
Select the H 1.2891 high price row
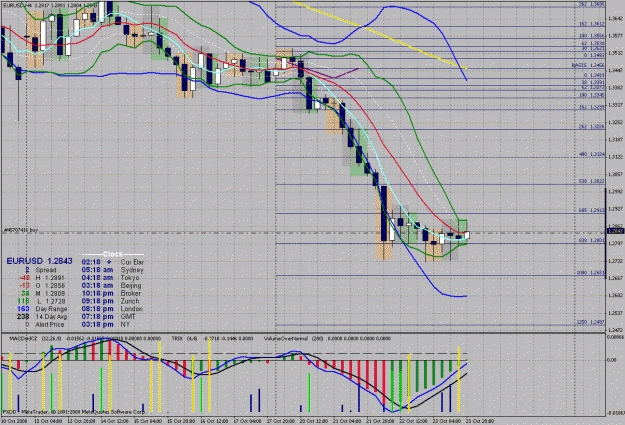(x=42, y=278)
